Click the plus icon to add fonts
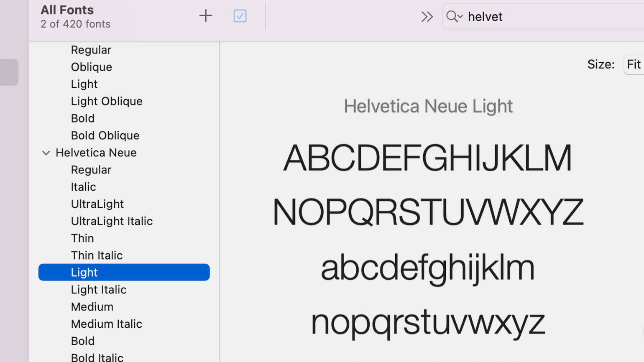 tap(205, 16)
